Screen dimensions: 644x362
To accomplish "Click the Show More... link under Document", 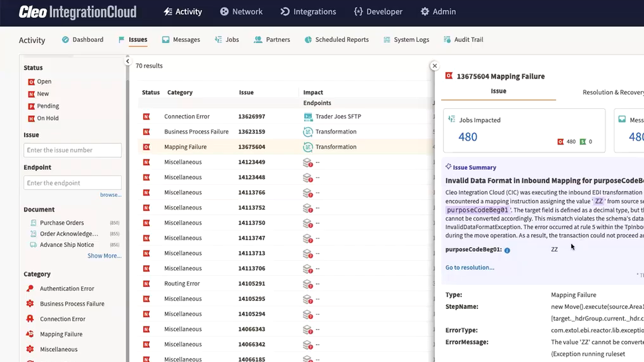I will coord(104,256).
